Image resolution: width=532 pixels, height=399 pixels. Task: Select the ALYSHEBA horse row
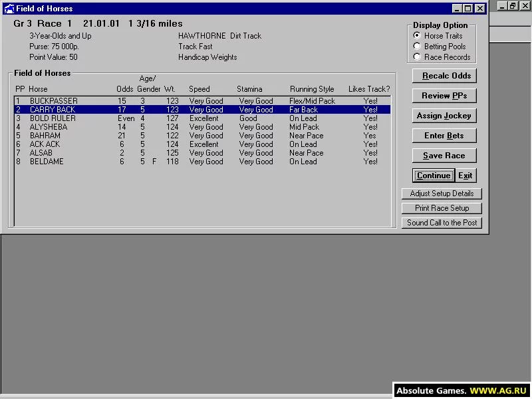coord(203,127)
